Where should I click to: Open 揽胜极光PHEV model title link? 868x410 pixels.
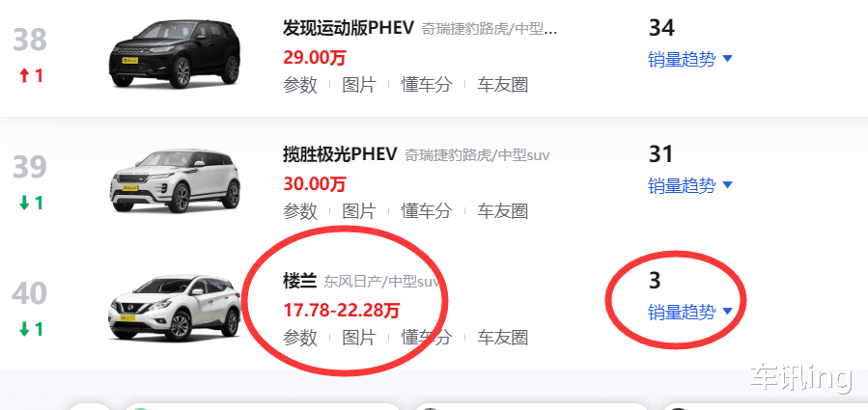(340, 153)
